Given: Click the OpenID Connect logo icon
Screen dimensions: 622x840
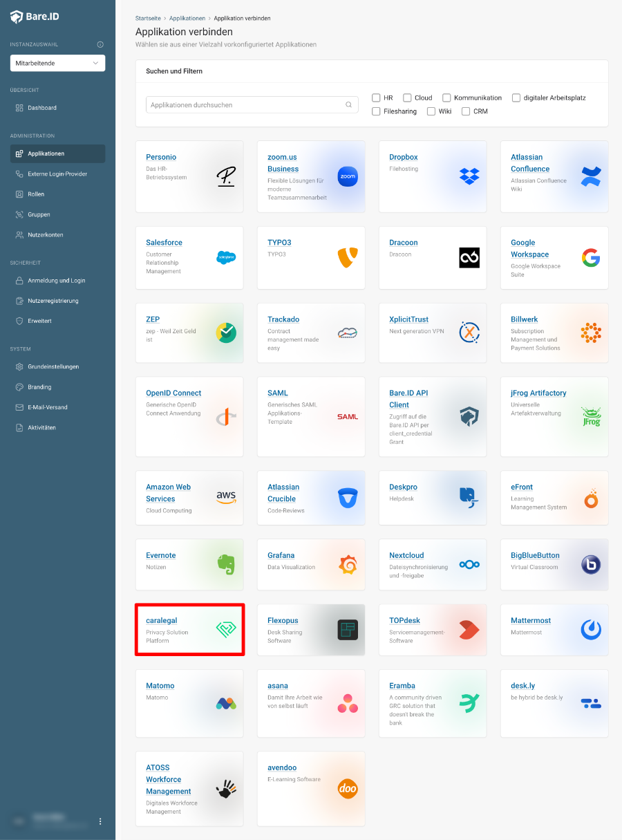Looking at the screenshot, I should [226, 417].
